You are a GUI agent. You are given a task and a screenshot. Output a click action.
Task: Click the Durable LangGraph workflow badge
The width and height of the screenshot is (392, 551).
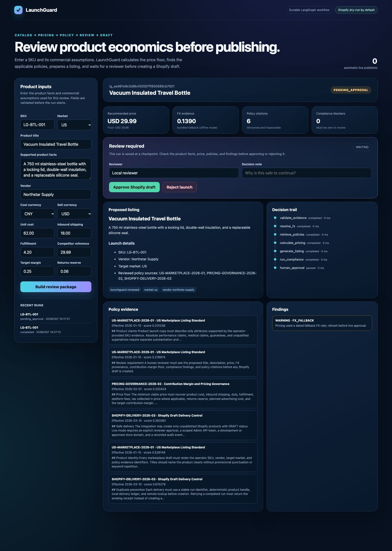pos(309,10)
